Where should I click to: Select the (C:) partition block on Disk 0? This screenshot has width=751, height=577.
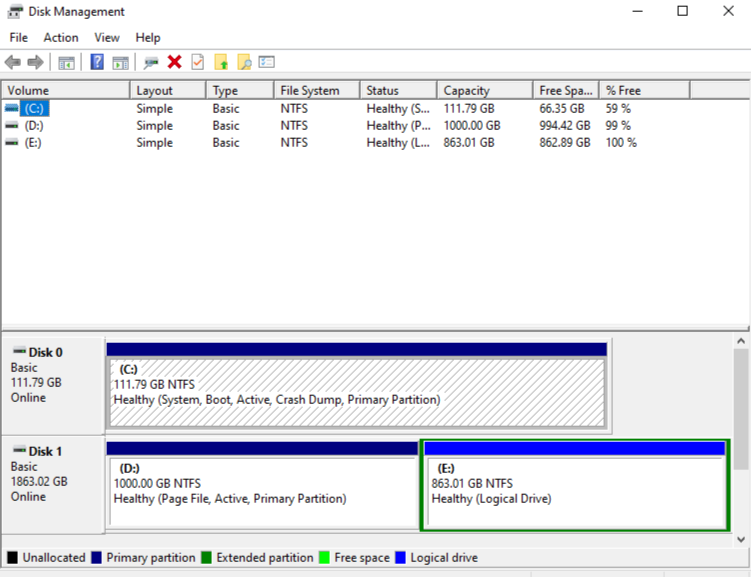[x=357, y=385]
